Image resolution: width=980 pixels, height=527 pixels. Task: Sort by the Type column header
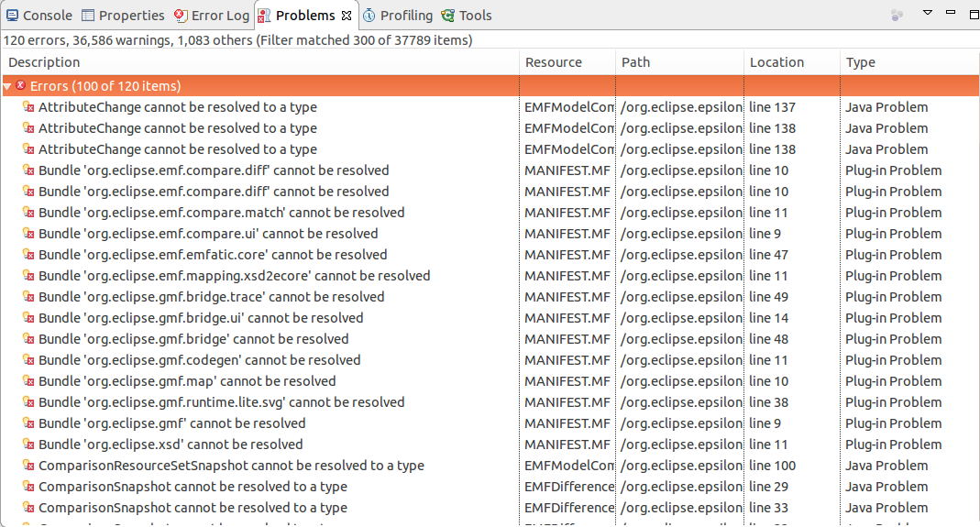coord(909,62)
